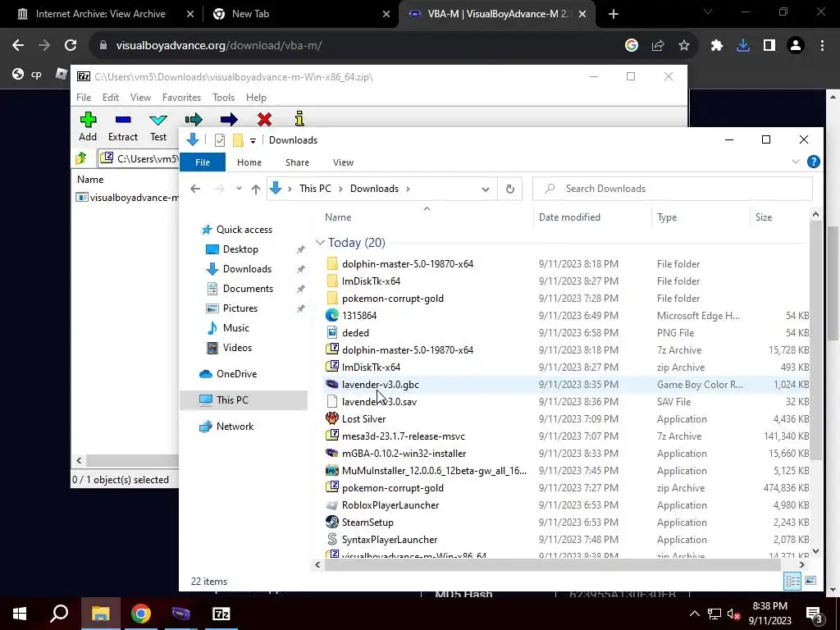Open Chrome downloads arrow icon
Screen dimensions: 840x630
pos(743,46)
